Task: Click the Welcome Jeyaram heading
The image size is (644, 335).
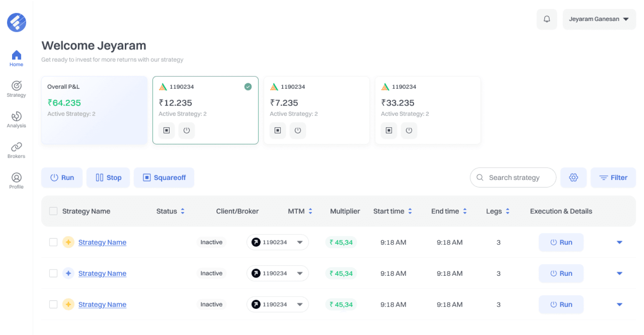Action: pos(94,46)
